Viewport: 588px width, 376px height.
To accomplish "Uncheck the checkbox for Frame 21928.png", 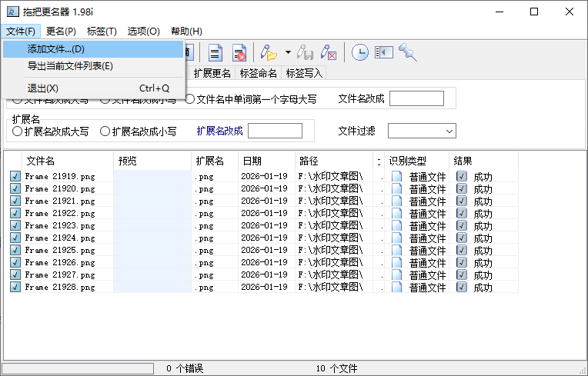I will [15, 288].
